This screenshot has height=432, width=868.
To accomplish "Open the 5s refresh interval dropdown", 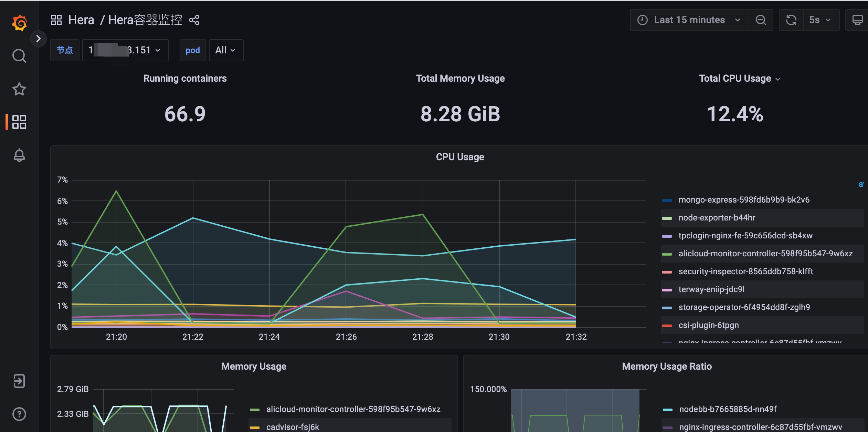I will point(821,20).
